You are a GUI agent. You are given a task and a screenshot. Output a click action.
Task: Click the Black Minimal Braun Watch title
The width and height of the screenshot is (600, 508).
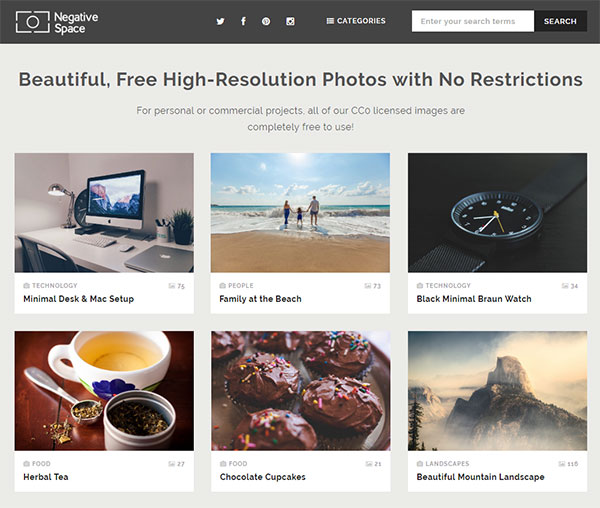(474, 299)
